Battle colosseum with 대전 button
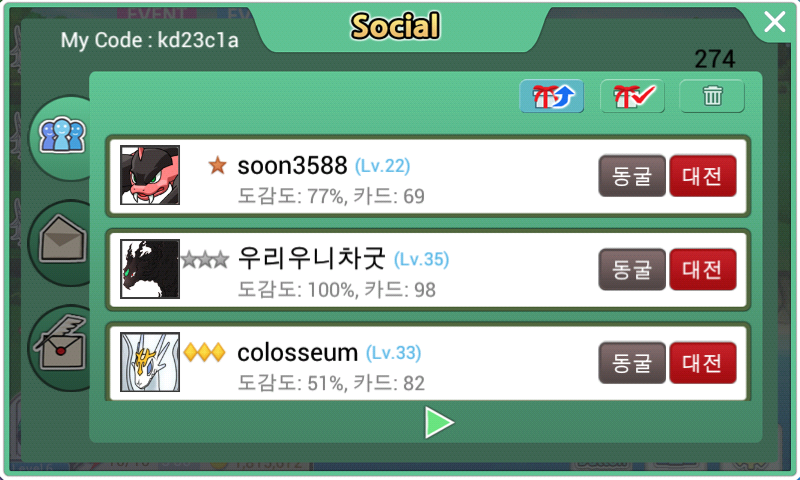Image resolution: width=800 pixels, height=480 pixels. tap(703, 363)
